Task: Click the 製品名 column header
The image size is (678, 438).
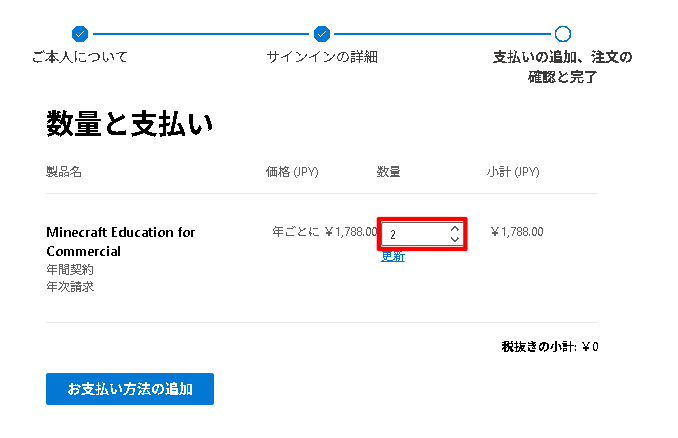Action: (64, 172)
